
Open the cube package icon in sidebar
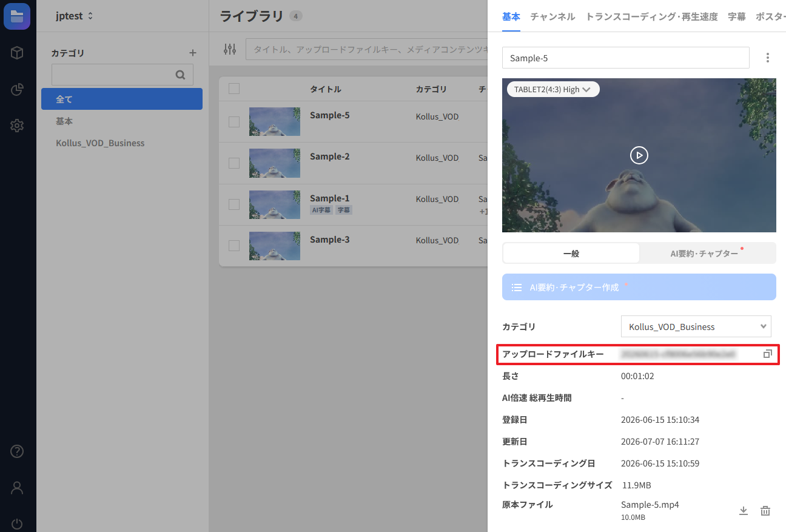click(x=17, y=53)
